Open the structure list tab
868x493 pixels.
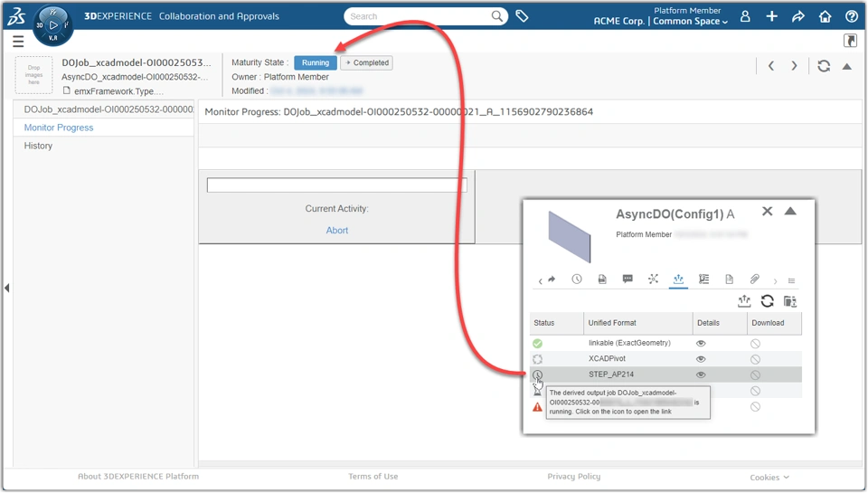click(704, 280)
